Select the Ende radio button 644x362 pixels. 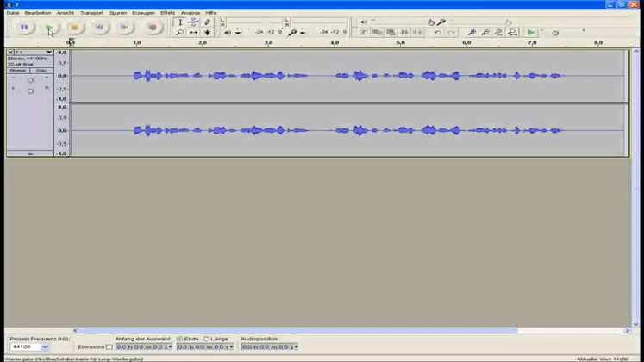point(180,339)
